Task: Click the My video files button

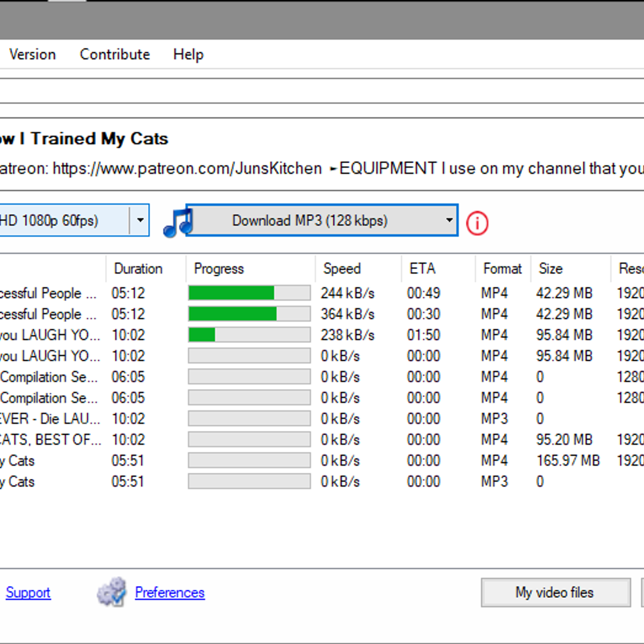Action: tap(555, 592)
